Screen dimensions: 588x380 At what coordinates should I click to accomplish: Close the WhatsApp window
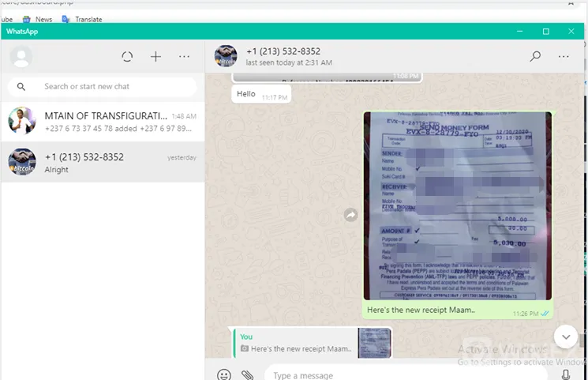click(571, 31)
